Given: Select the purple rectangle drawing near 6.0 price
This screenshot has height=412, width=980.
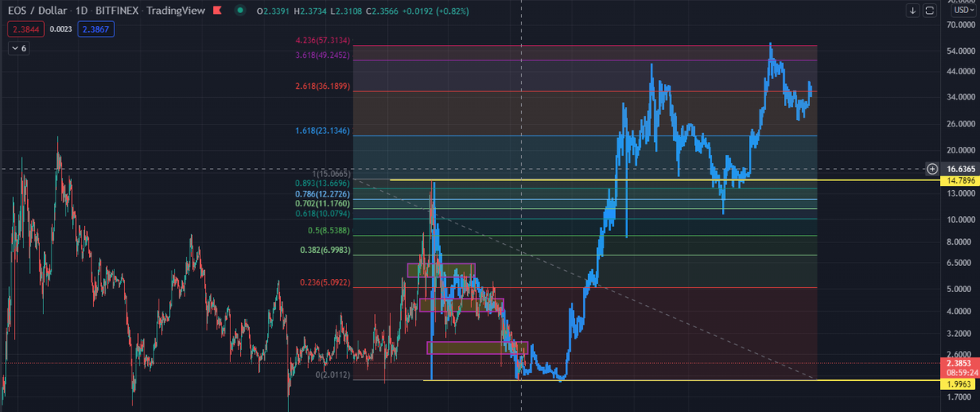Looking at the screenshot, I should point(441,270).
